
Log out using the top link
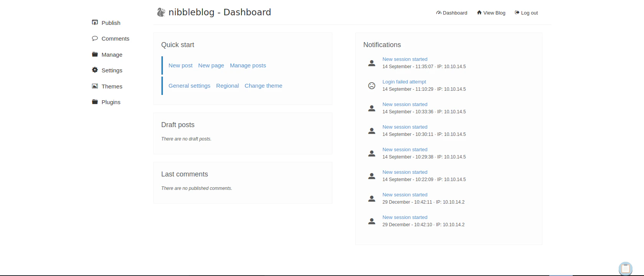(x=529, y=13)
